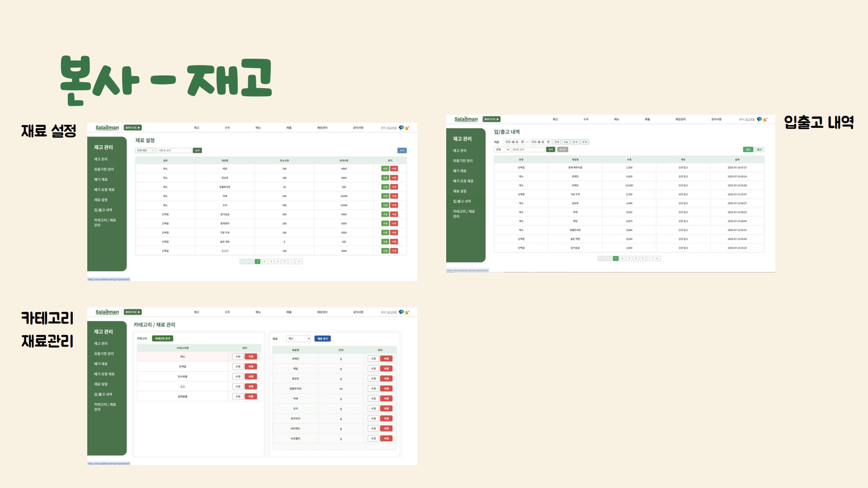Click chat bubble icon in 입/출고 내역 screenshot header
Screen dimensions: 868x488
(x=759, y=119)
